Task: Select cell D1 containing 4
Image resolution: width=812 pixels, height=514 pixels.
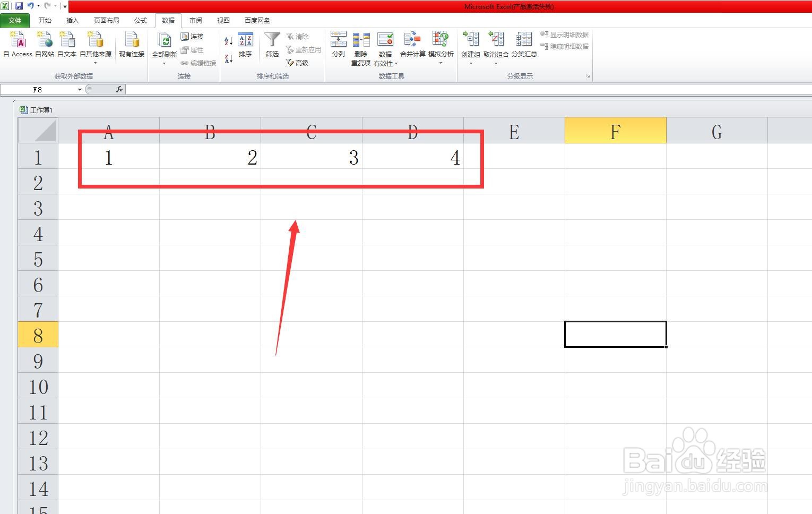Action: point(413,156)
